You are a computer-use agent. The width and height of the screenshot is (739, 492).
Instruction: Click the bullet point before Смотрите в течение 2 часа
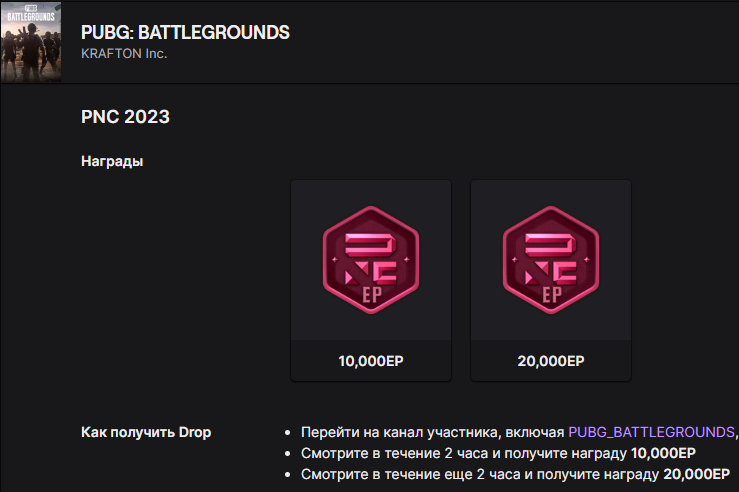coord(288,454)
